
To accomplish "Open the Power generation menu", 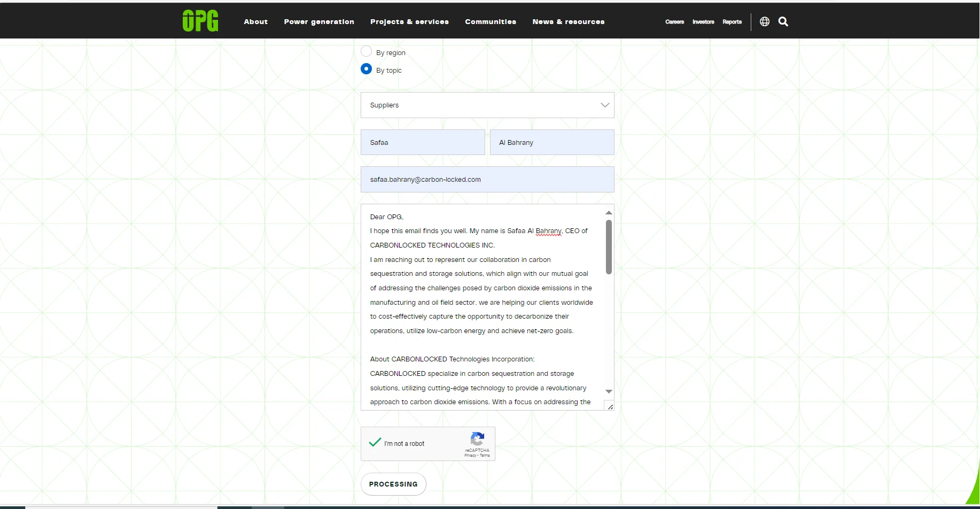I will (x=319, y=22).
